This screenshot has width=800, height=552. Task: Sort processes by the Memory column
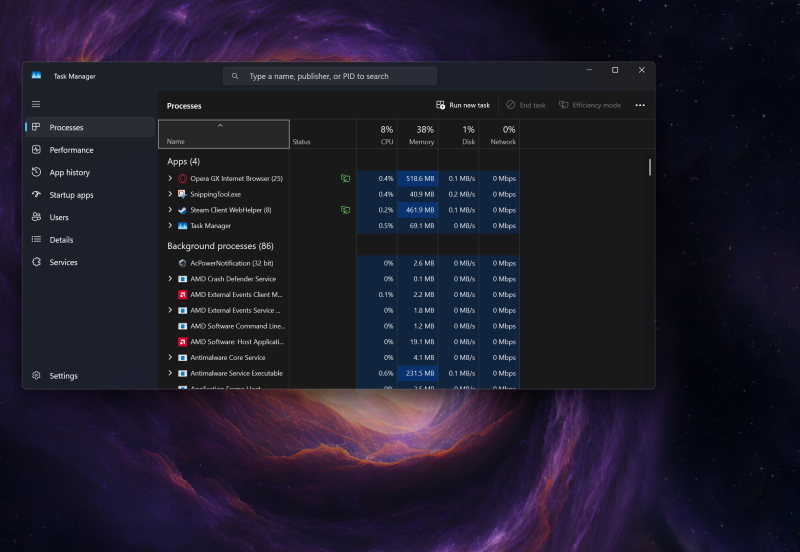pyautogui.click(x=422, y=135)
